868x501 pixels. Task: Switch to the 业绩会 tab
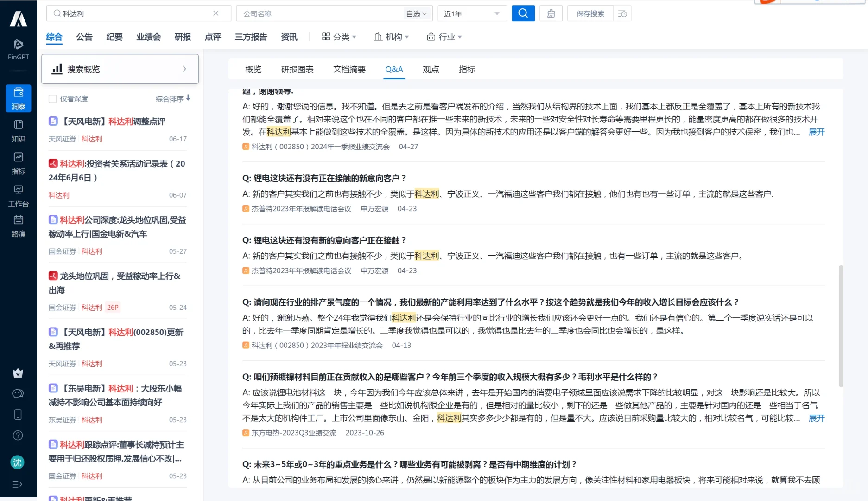point(149,37)
